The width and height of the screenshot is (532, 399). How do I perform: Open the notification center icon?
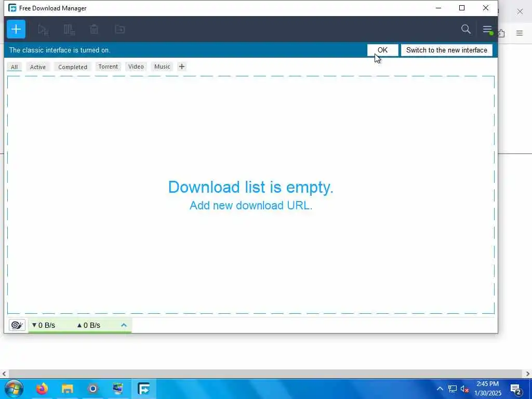[516, 389]
